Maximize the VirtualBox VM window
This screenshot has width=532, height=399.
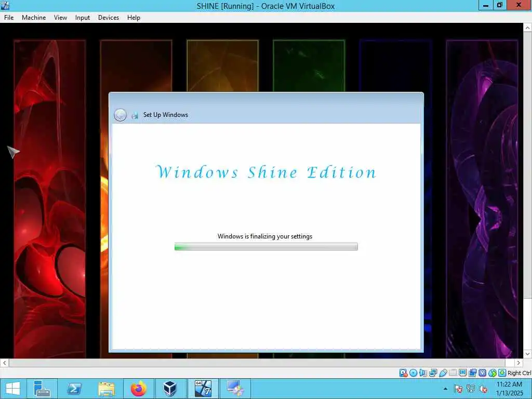[499, 5]
